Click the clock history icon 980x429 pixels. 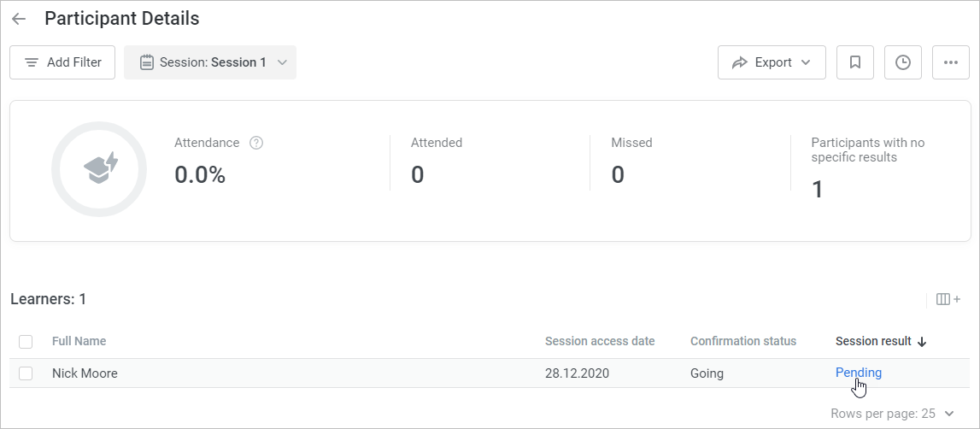(x=902, y=62)
